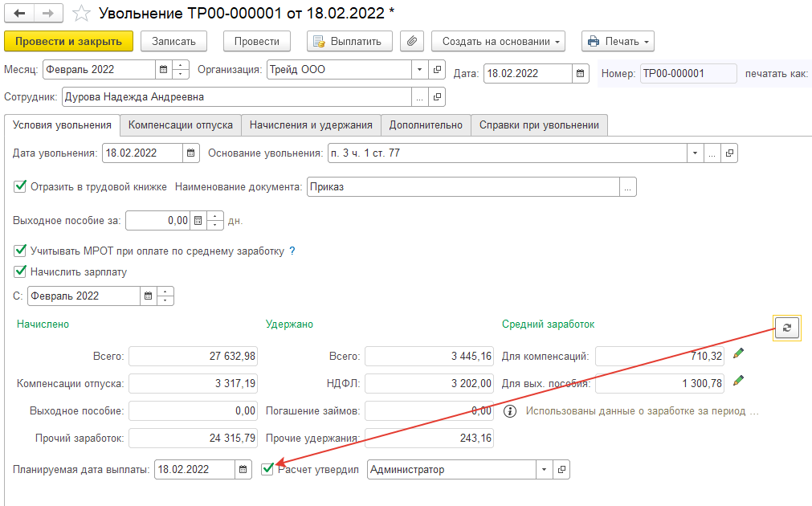Open the Основание увольнения record
This screenshot has height=506, width=812.
tap(729, 153)
